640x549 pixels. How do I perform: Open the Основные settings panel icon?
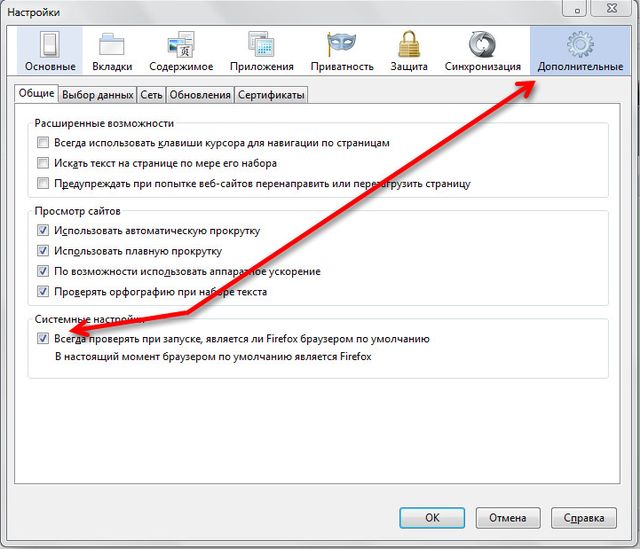(x=50, y=51)
